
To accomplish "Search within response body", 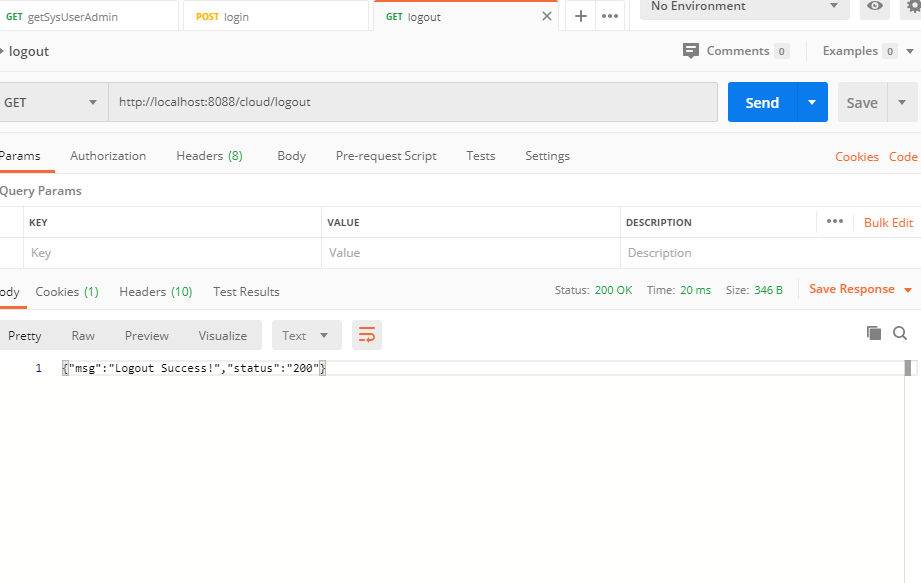I will (899, 333).
